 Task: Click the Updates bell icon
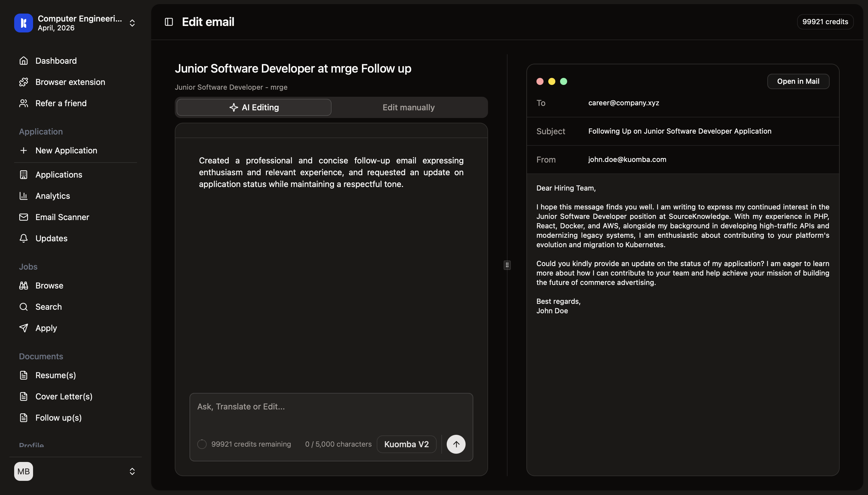pyautogui.click(x=24, y=238)
